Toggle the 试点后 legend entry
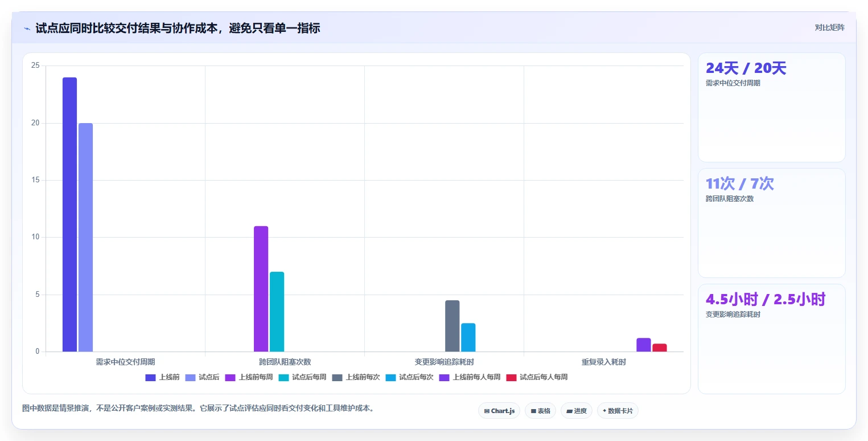The height and width of the screenshot is (441, 868). (203, 377)
